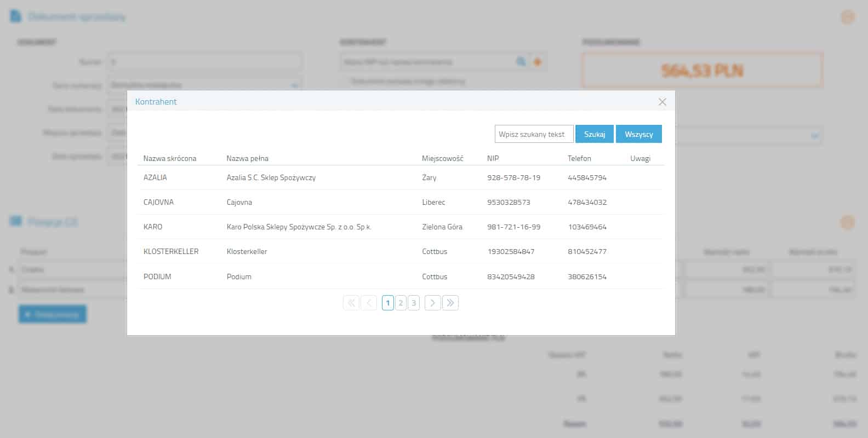Click the 'Miejscowość' column header

pyautogui.click(x=443, y=158)
